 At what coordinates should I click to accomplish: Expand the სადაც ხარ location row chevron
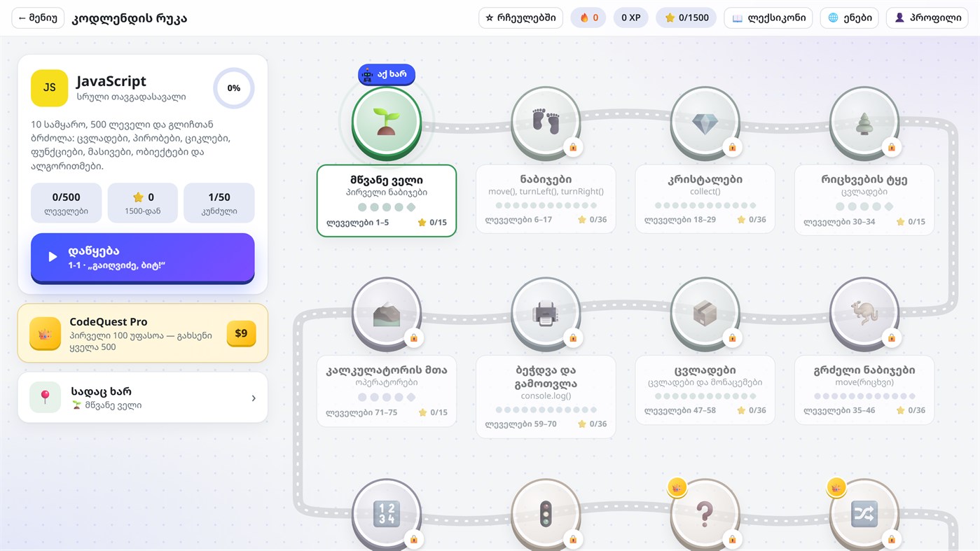point(254,398)
